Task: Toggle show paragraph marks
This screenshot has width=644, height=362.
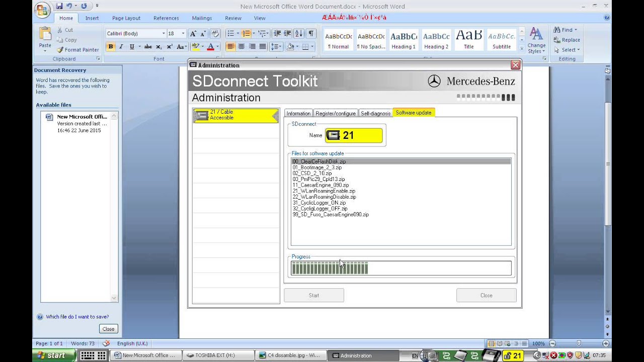Action: (311, 34)
